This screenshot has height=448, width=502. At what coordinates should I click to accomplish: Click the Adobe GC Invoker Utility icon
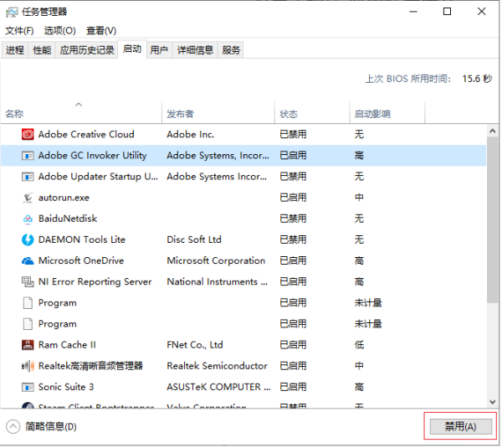28,156
